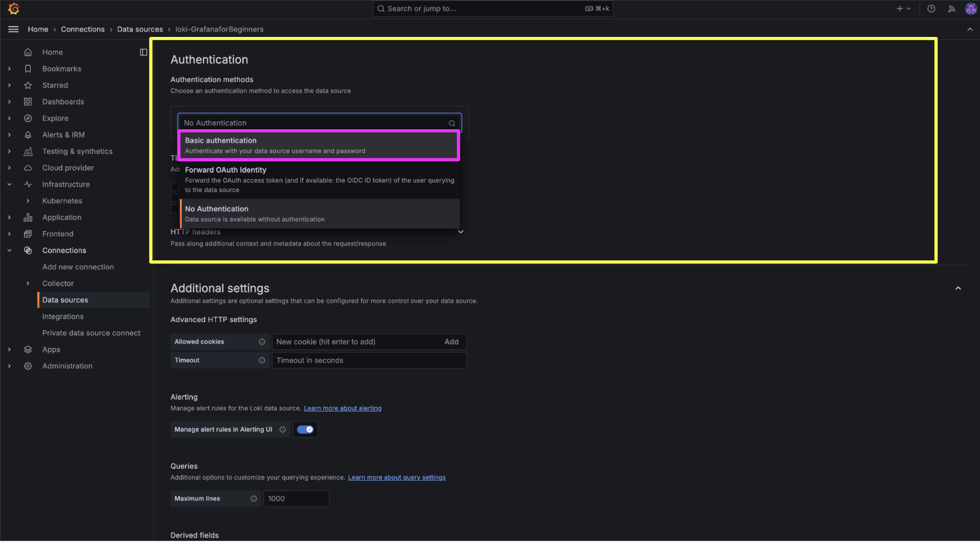
Task: Click info icon next to Allowed cookies
Action: pos(262,342)
